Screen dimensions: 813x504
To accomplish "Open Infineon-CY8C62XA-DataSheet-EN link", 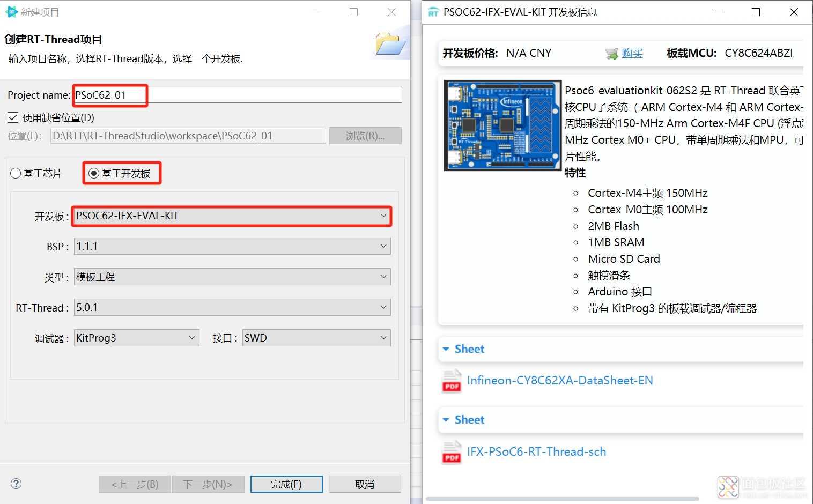I will 560,381.
